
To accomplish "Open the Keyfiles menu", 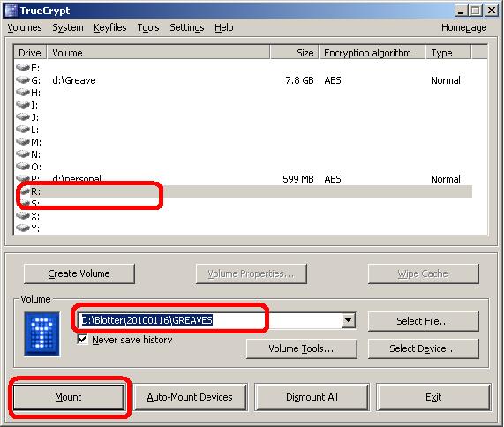I will [110, 27].
